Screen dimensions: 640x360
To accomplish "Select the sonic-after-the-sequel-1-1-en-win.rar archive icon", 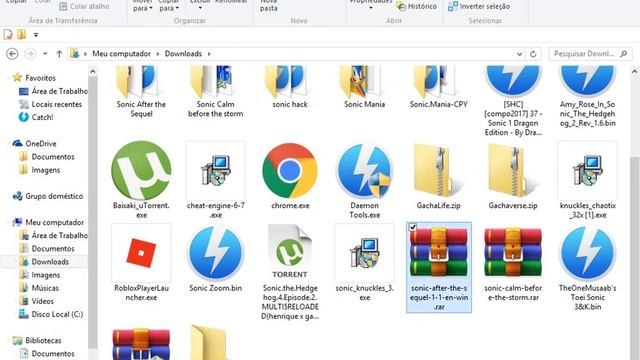I will 439,252.
